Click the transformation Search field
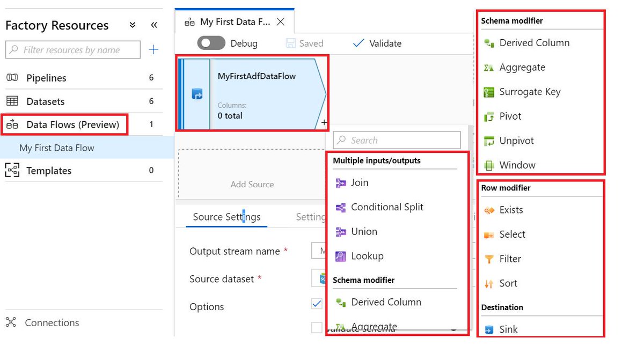Viewport: 644px width, 345px height. 397,140
